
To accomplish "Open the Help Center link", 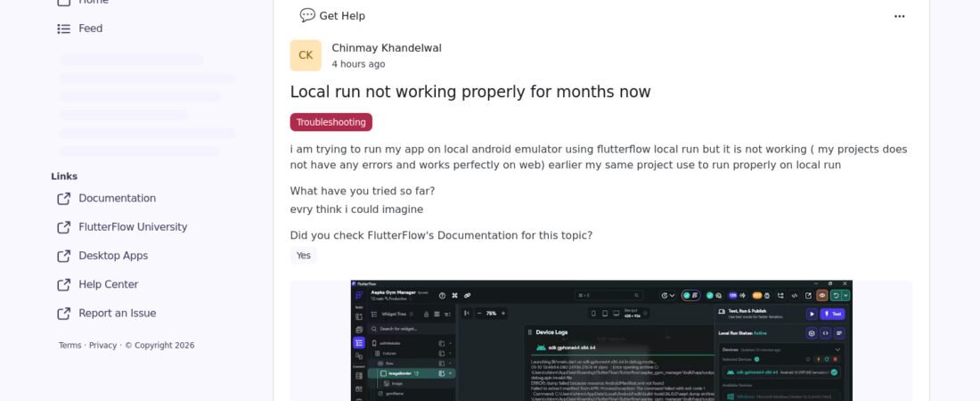I will 108,284.
